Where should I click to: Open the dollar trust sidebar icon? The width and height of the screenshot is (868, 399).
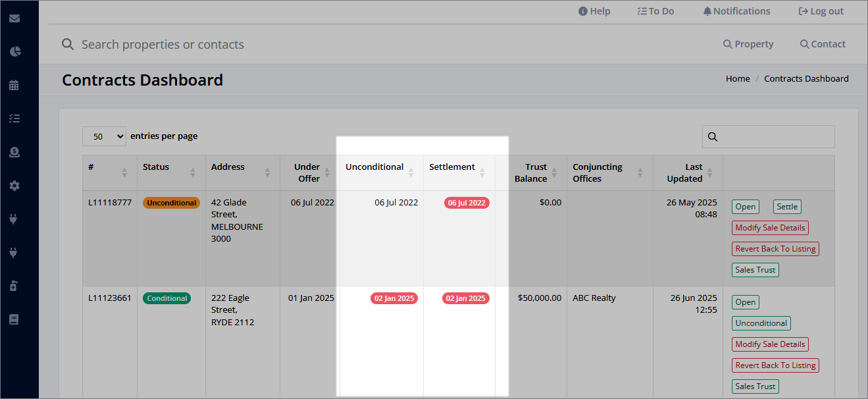(14, 152)
